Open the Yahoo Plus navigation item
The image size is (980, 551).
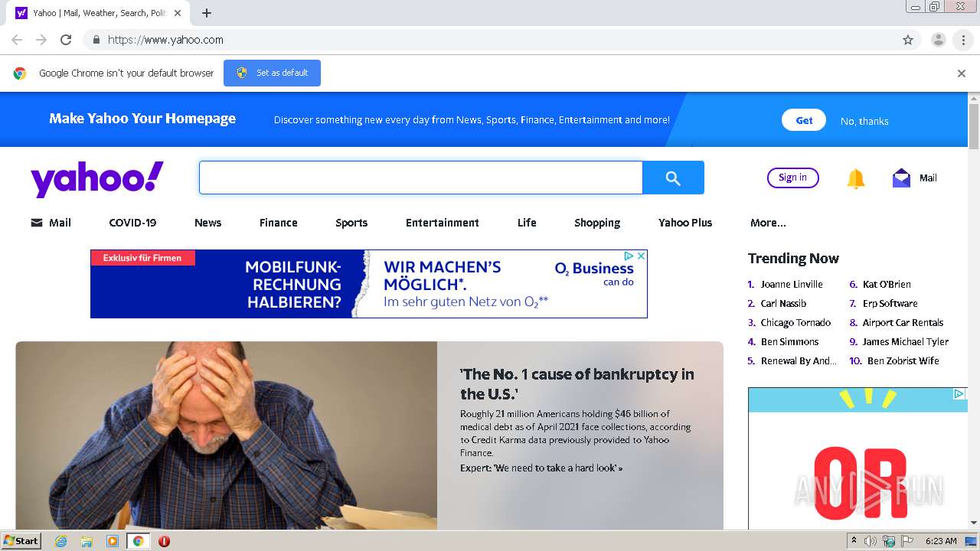685,223
